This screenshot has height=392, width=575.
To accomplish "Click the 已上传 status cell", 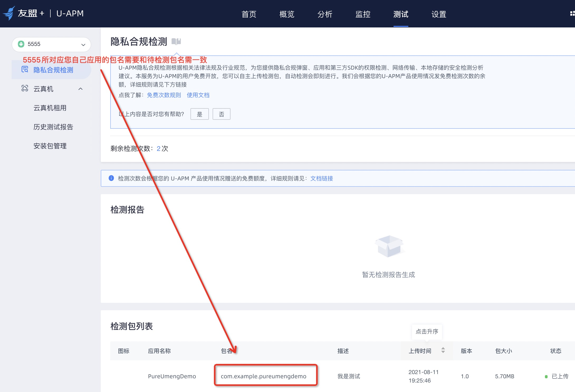I will (557, 376).
